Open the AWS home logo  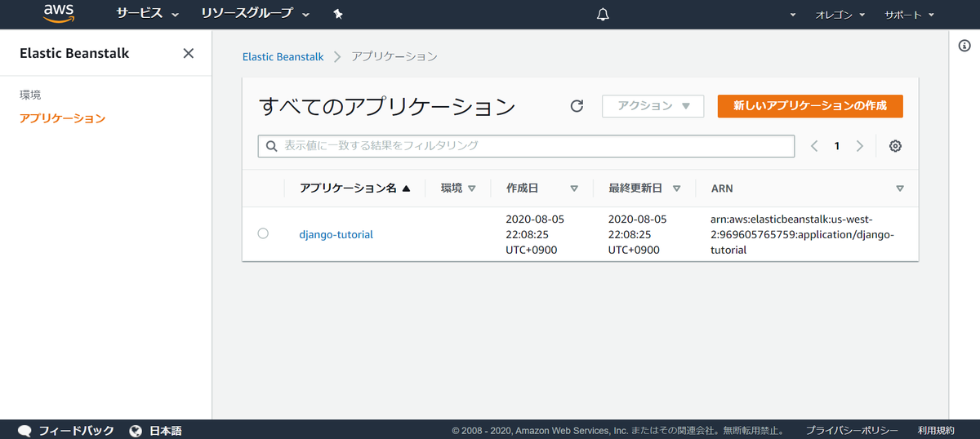59,14
